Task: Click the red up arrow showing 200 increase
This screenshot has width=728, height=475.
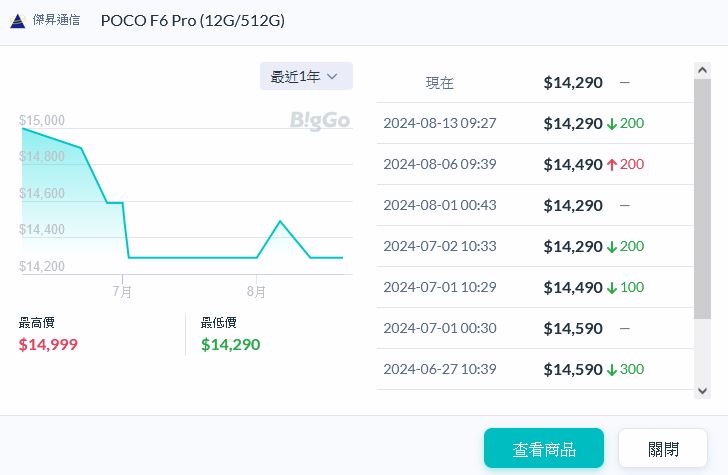Action: pos(612,164)
